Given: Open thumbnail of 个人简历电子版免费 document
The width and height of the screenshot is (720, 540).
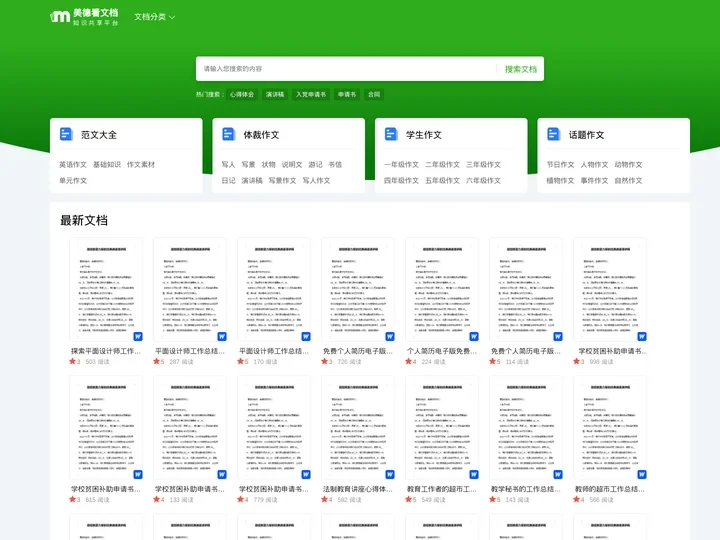Looking at the screenshot, I should [x=442, y=290].
